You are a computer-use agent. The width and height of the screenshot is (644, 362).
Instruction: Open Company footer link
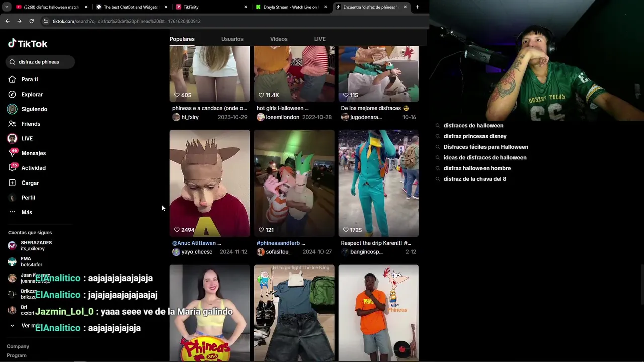tap(18, 346)
